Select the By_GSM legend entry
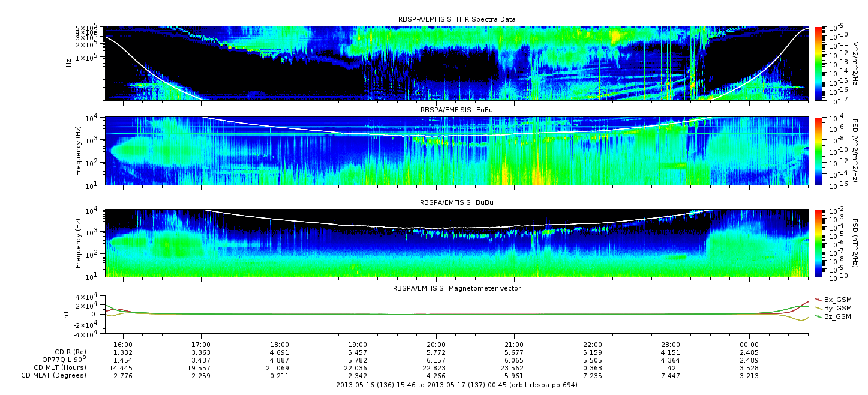The image size is (868, 395). [837, 308]
